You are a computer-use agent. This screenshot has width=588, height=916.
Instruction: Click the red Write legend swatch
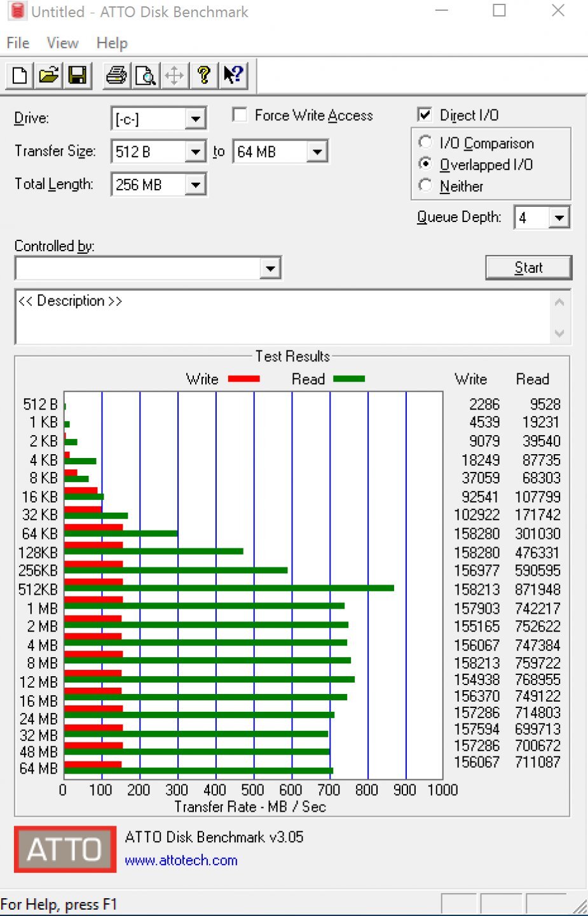point(243,378)
